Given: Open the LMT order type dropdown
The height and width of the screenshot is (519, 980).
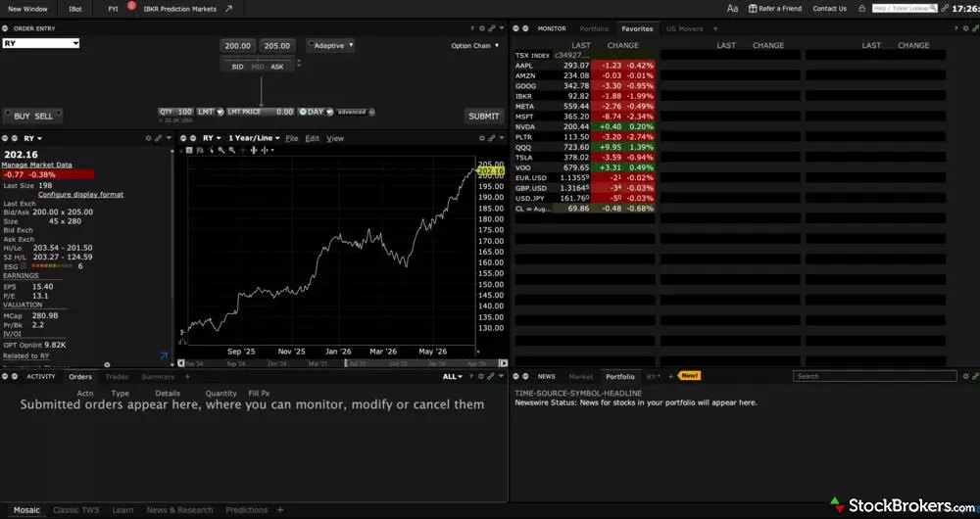Looking at the screenshot, I should [210, 112].
